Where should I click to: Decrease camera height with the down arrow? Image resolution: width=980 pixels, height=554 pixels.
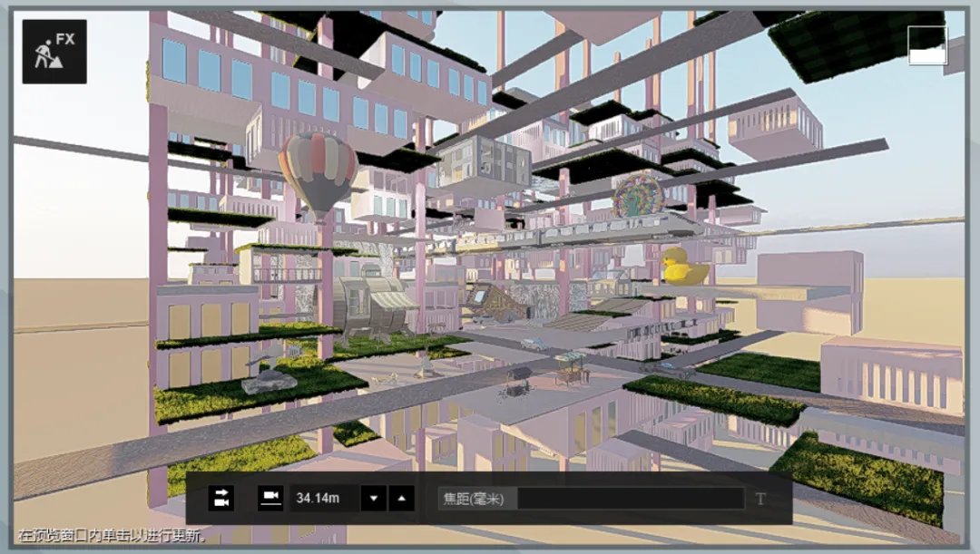point(374,499)
